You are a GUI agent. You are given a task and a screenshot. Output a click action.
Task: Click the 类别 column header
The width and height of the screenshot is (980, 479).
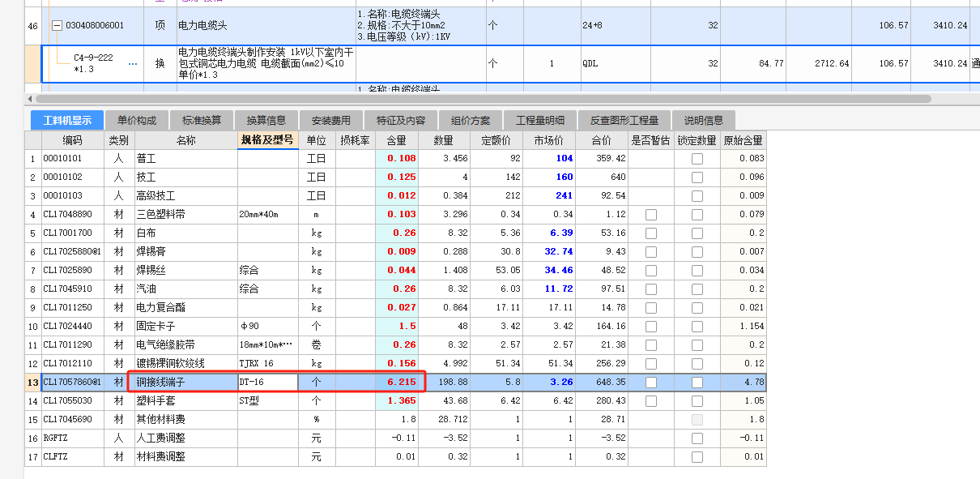[119, 140]
